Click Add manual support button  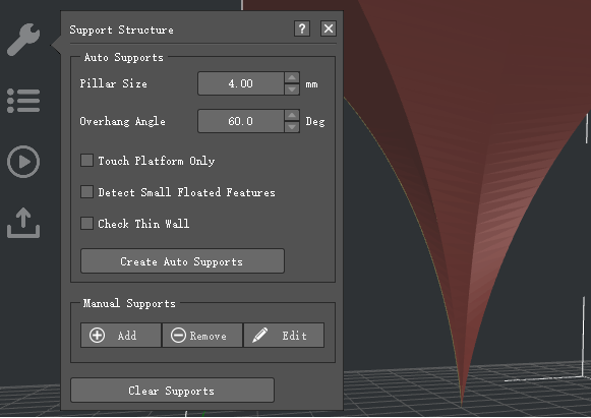pos(121,335)
